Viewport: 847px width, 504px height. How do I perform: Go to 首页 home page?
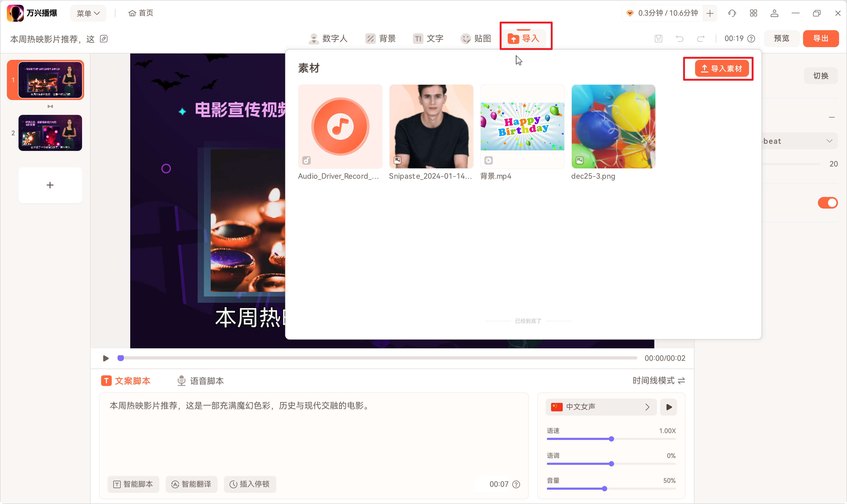point(140,13)
